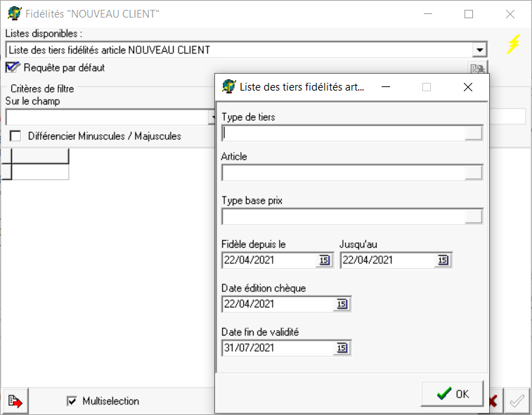
Task: Toggle Requête par défaut checkbox
Action: [x=13, y=67]
